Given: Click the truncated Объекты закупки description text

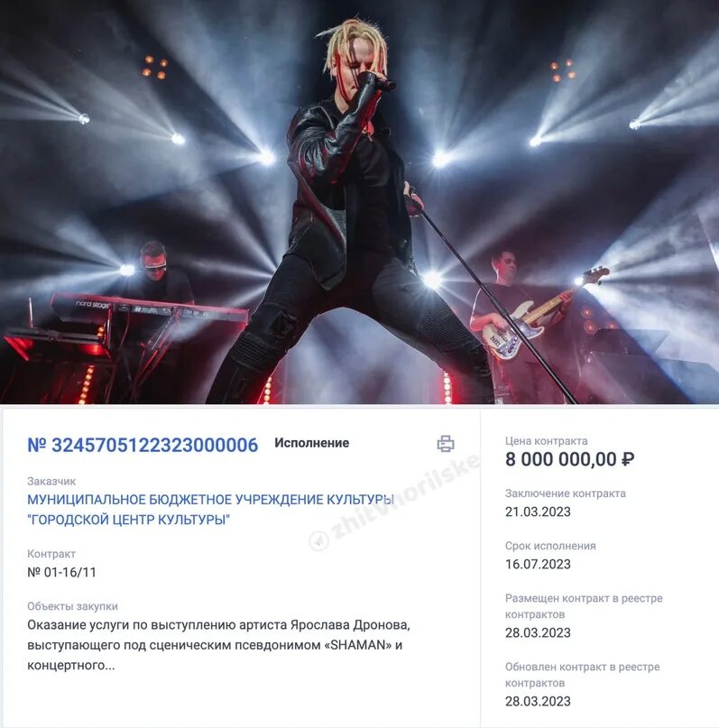Looking at the screenshot, I should pos(218,645).
